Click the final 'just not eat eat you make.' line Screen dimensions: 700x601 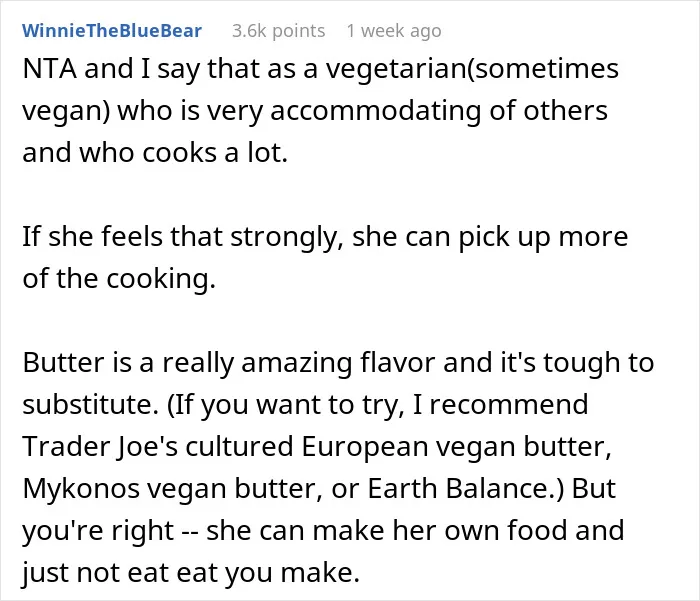(191, 573)
